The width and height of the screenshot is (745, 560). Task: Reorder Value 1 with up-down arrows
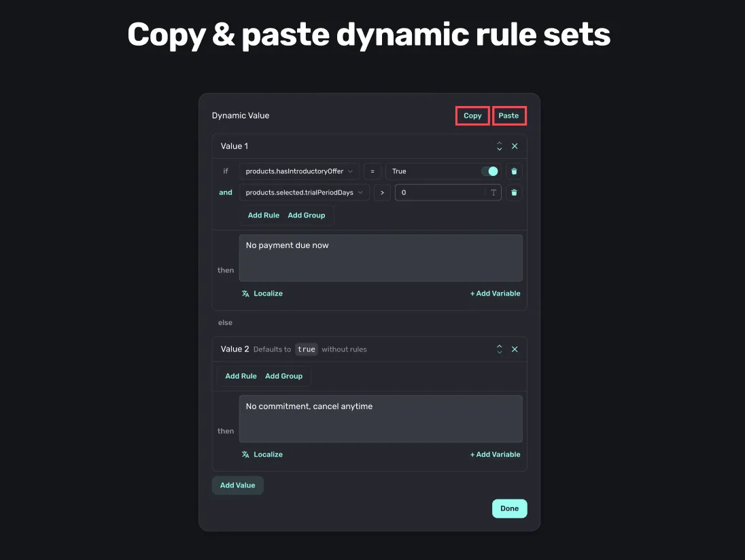click(x=500, y=146)
